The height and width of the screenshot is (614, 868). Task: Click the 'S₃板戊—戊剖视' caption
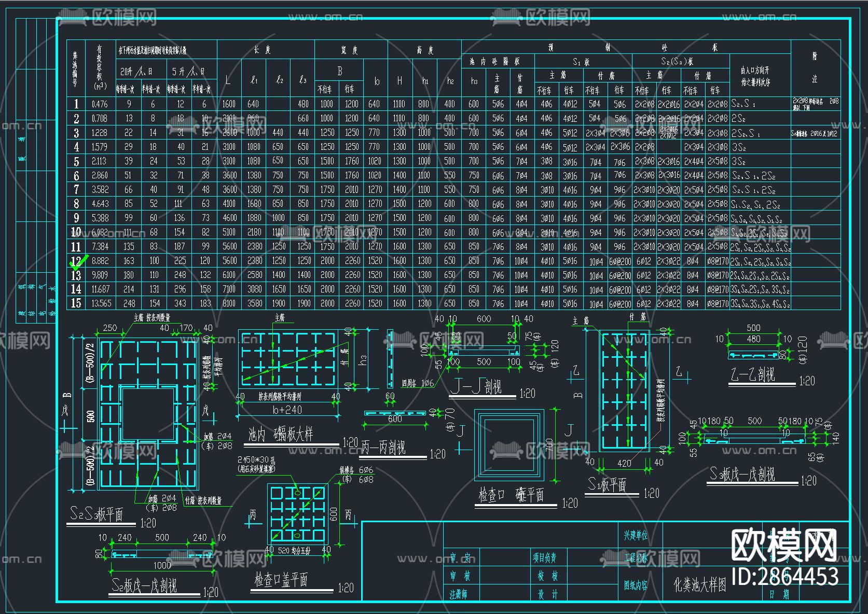tap(742, 474)
